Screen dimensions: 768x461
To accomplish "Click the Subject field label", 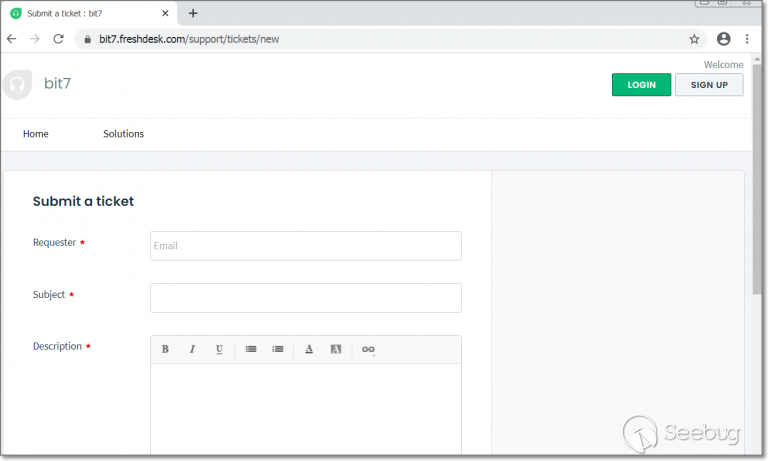I will [49, 294].
